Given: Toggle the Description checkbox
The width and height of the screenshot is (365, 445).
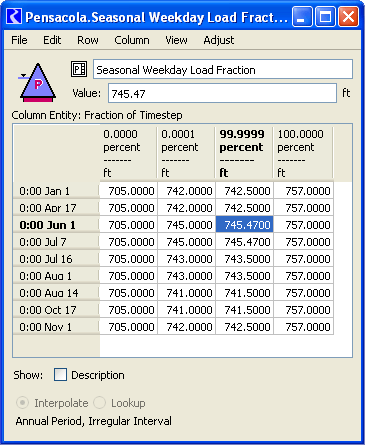Looking at the screenshot, I should click(x=60, y=375).
